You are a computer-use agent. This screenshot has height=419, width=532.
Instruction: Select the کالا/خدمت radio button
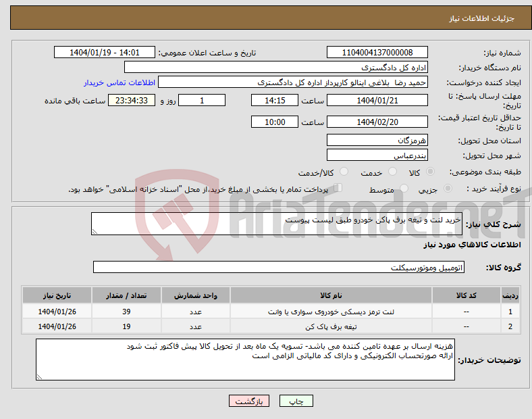point(344,172)
